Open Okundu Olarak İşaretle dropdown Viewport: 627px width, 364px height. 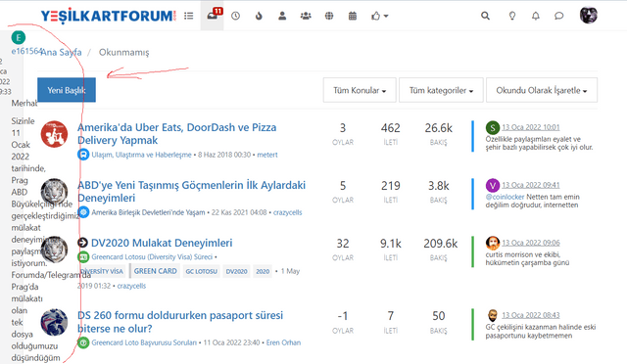pyautogui.click(x=542, y=90)
